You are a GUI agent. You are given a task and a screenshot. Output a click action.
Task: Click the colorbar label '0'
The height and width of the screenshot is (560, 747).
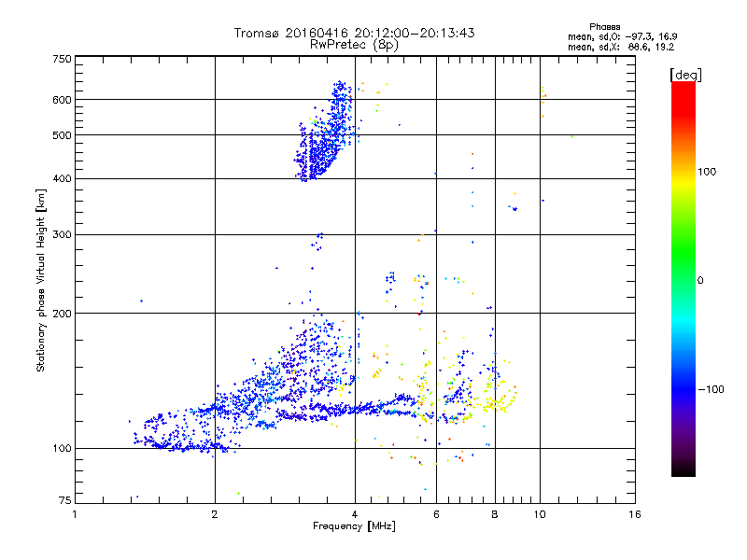click(x=699, y=281)
